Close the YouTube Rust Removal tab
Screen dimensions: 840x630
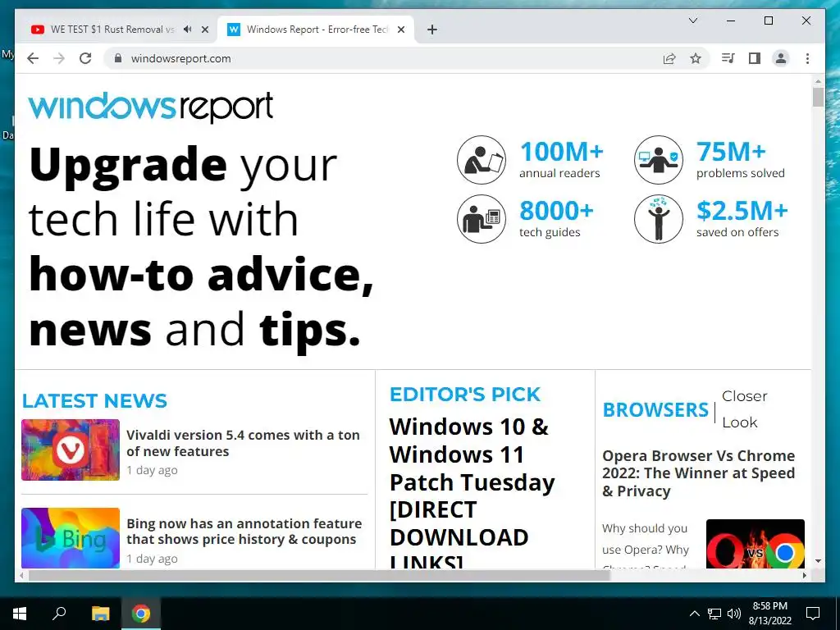[x=204, y=30]
